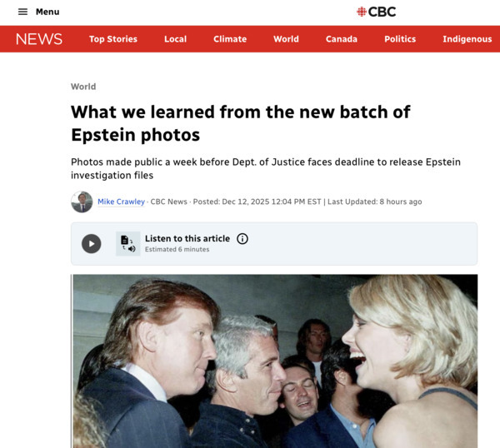The image size is (500, 448).
Task: Select the Local news tab
Action: 175,39
